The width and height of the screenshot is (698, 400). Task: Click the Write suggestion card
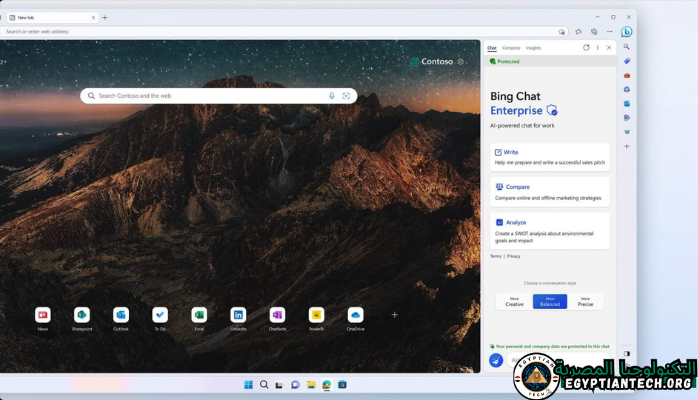click(x=550, y=157)
